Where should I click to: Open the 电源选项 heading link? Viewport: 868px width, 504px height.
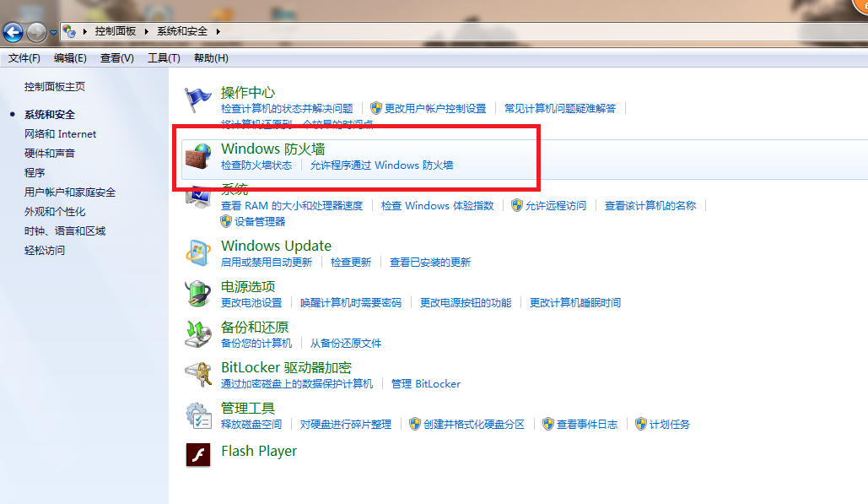tap(248, 286)
